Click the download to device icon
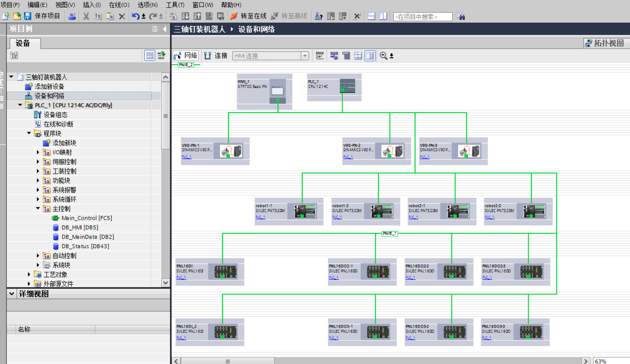630x364 pixels. tap(185, 16)
